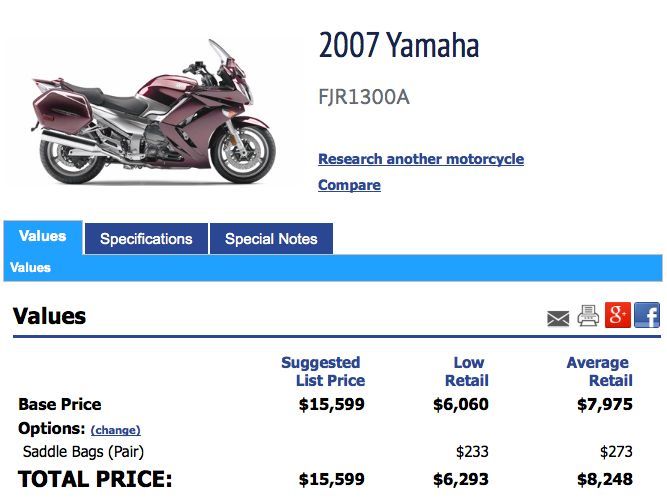Click the email envelope share icon
This screenshot has width=667, height=499.
pyautogui.click(x=558, y=318)
